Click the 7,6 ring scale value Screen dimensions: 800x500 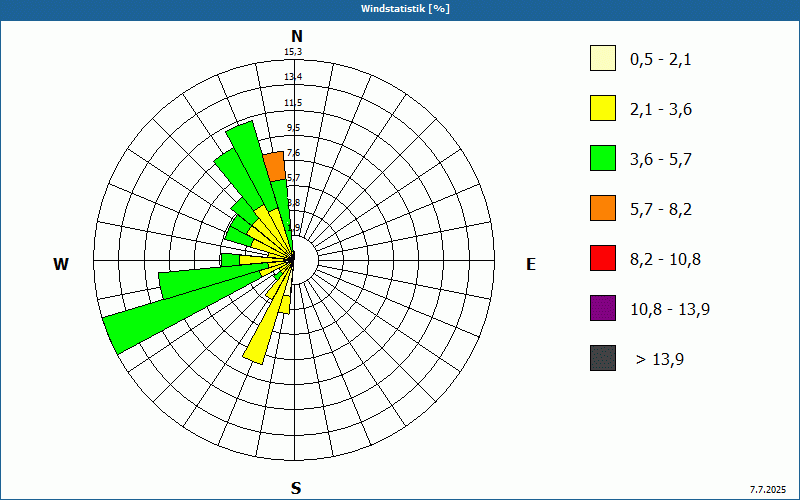click(x=294, y=153)
